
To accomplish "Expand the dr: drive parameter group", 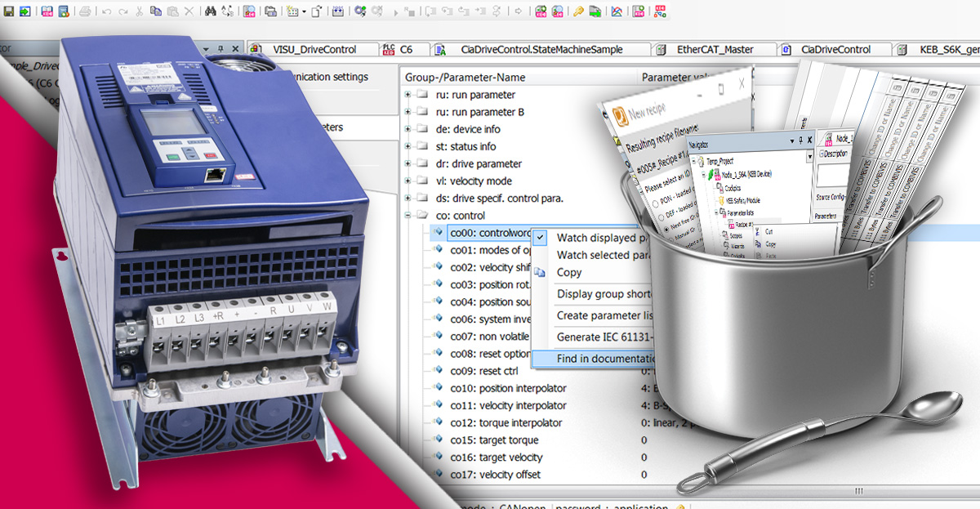I will coord(408,163).
